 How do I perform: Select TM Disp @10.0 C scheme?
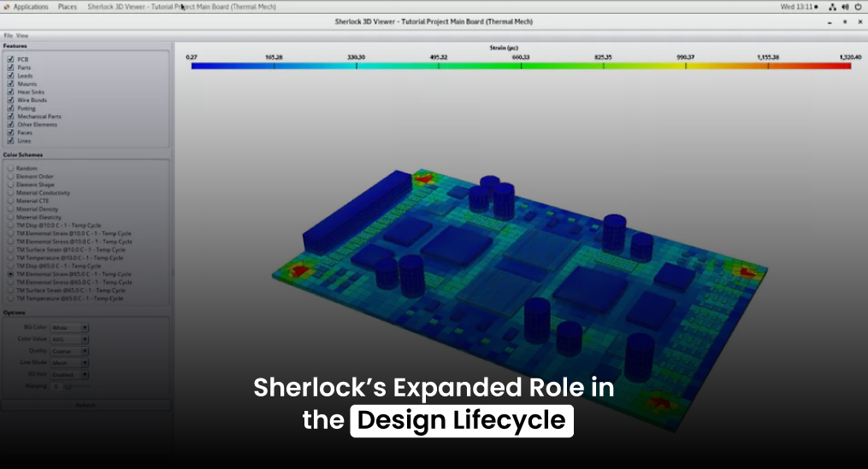[x=10, y=225]
